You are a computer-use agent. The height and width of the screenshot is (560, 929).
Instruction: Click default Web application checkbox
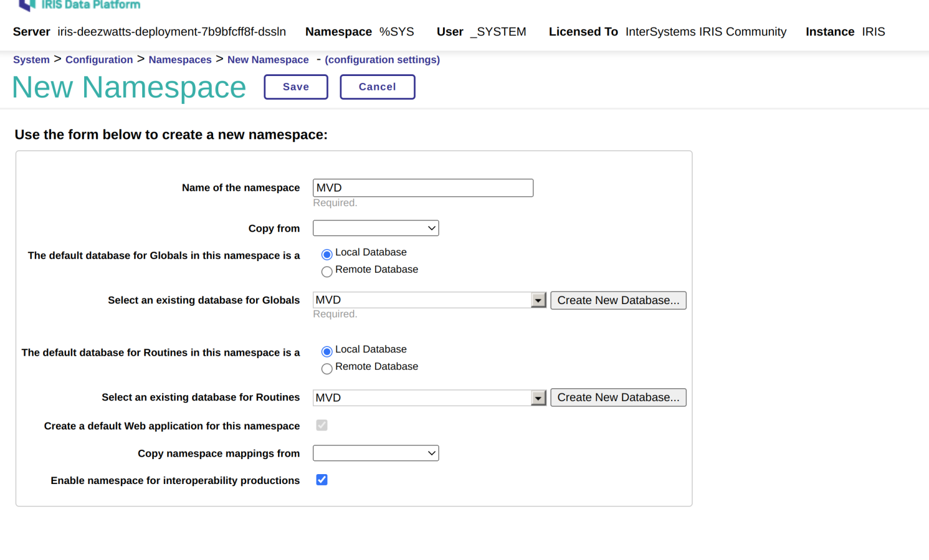click(322, 425)
